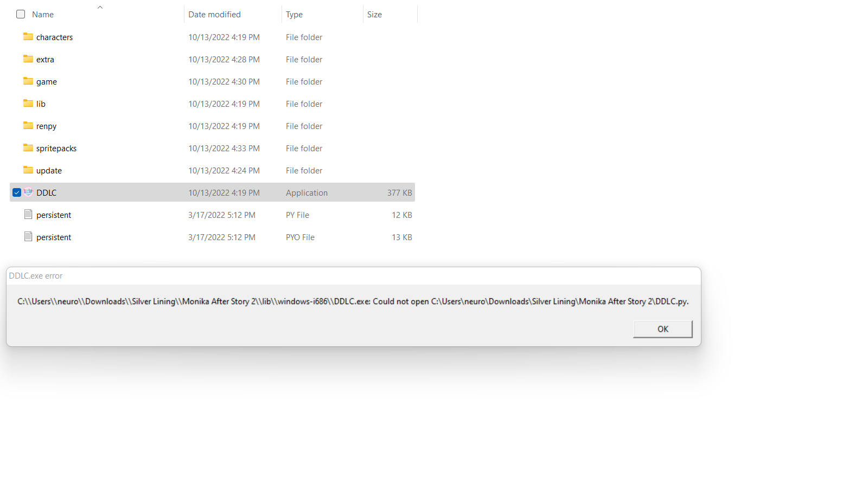
Task: Open the extra folder icon
Action: 28,59
